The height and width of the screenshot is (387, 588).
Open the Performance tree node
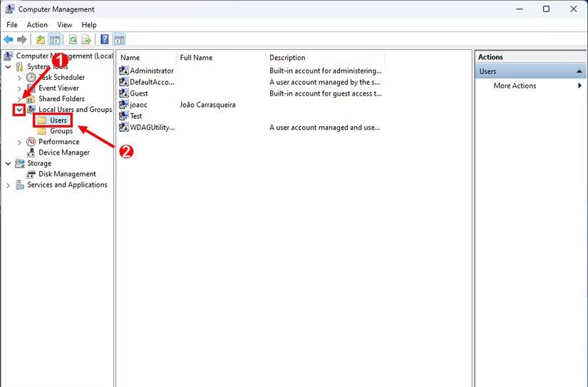pyautogui.click(x=59, y=142)
